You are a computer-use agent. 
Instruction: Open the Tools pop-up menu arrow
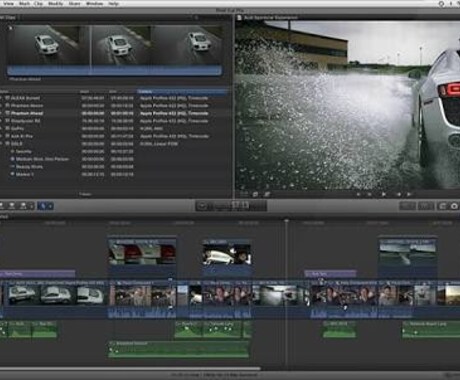51,206
